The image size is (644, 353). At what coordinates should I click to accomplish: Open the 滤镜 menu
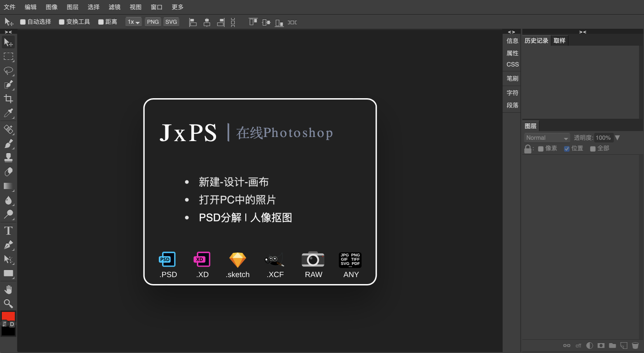(115, 7)
